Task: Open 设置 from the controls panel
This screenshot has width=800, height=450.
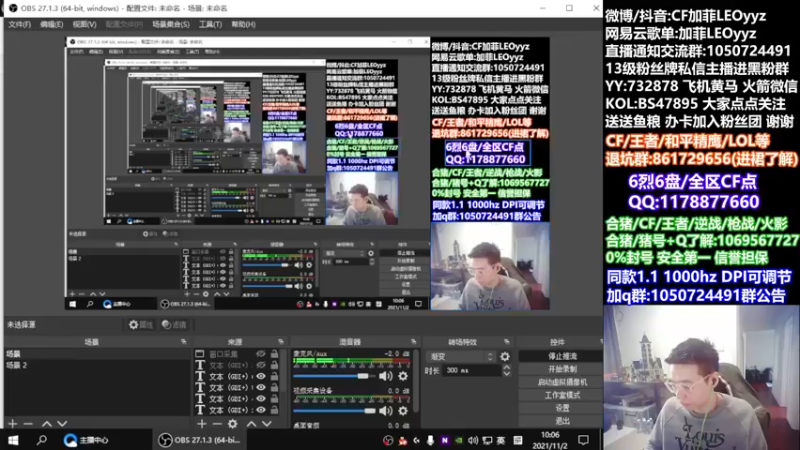Action: (x=562, y=408)
